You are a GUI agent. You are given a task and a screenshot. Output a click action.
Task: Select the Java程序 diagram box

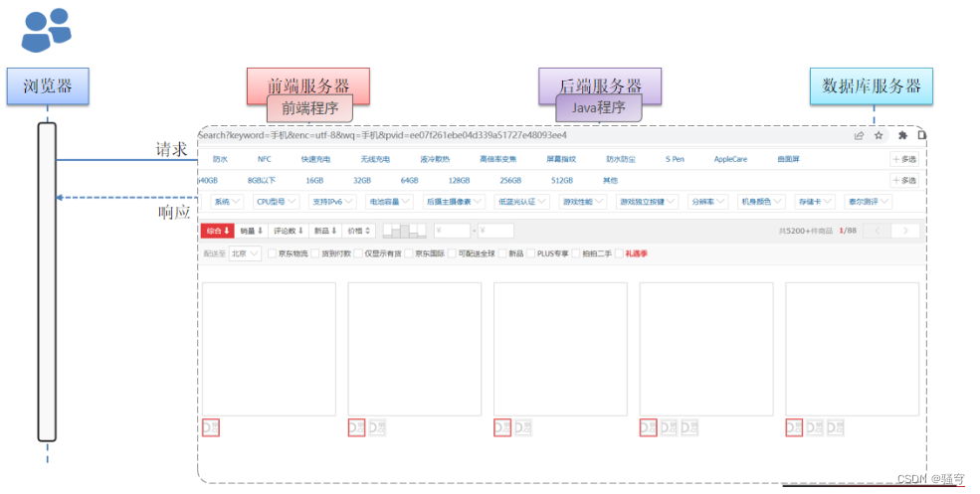[599, 108]
